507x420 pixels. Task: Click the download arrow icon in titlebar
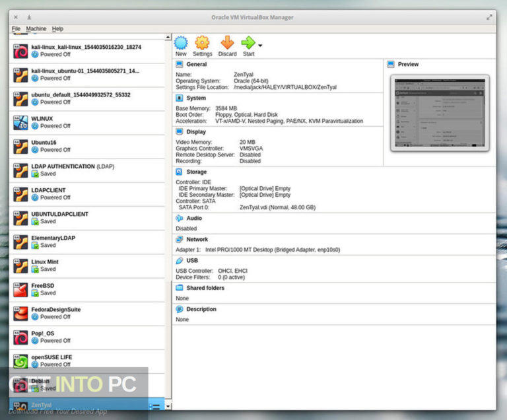point(29,17)
